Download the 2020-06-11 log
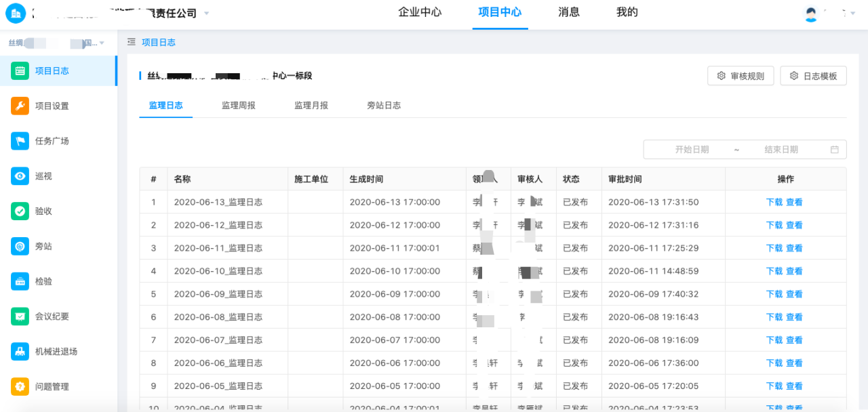Image resolution: width=868 pixels, height=412 pixels. [774, 248]
